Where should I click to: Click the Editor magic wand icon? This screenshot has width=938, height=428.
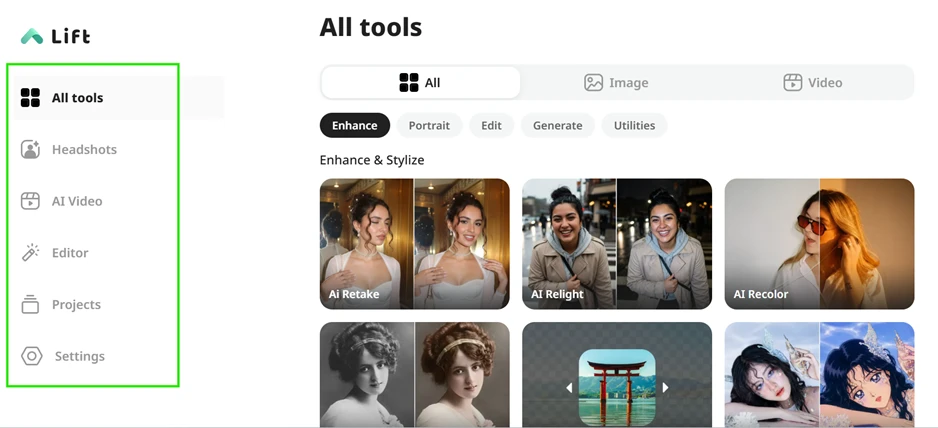coord(30,253)
